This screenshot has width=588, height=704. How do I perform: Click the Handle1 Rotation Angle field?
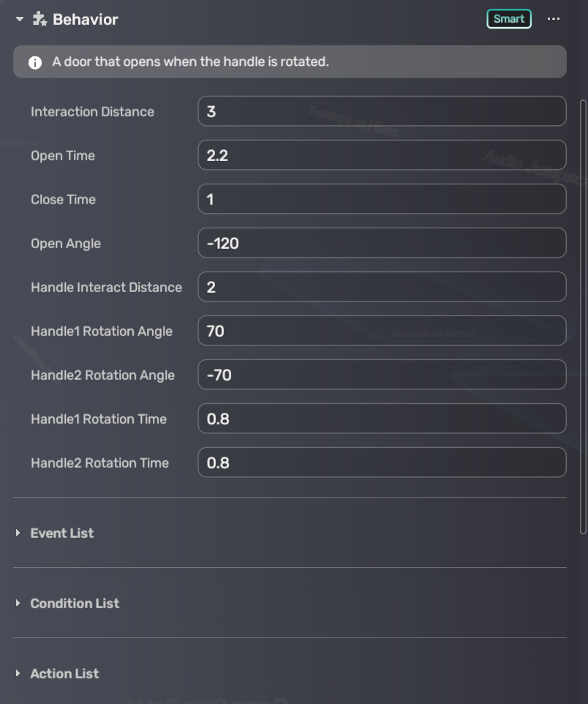coord(382,331)
